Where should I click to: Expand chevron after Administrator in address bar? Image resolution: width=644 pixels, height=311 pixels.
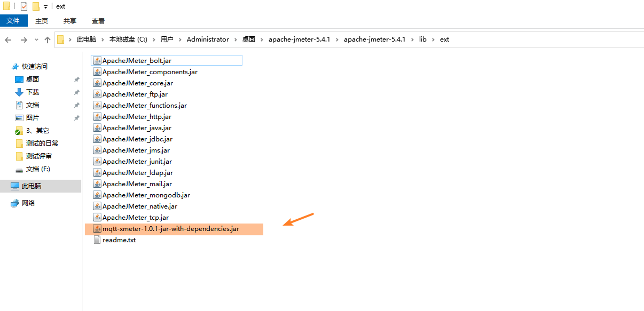(x=236, y=40)
